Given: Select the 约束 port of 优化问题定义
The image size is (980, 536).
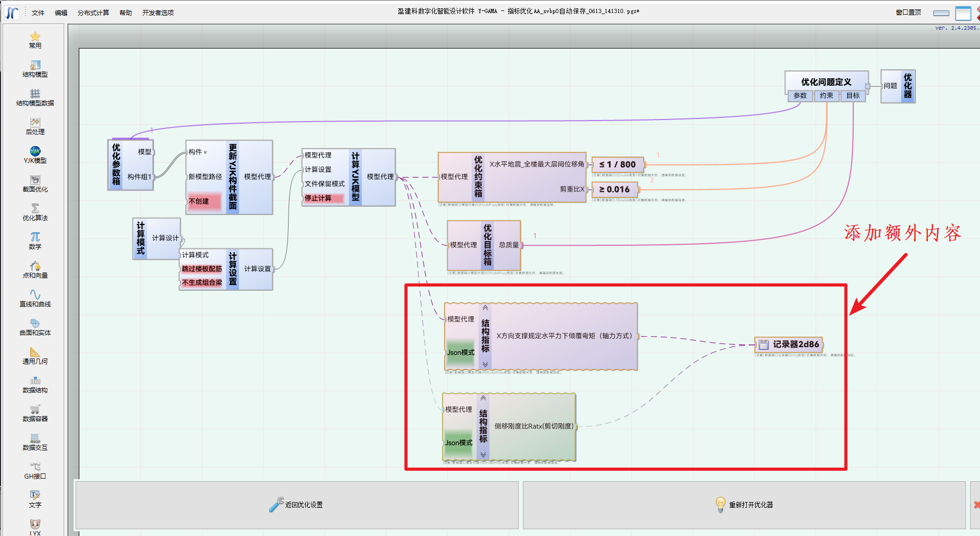Looking at the screenshot, I should 827,96.
